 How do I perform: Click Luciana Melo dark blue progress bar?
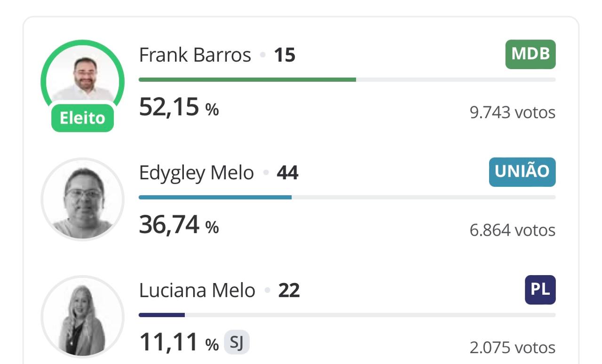point(162,315)
